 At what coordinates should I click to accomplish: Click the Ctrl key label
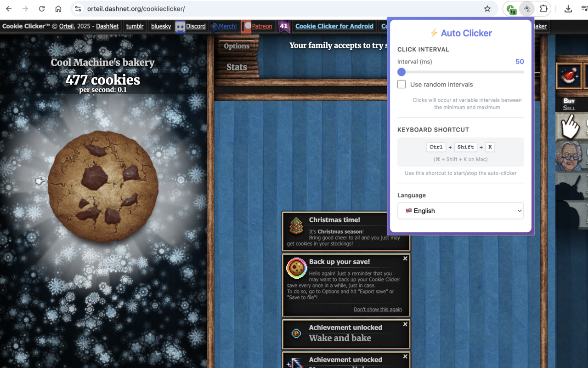click(436, 147)
